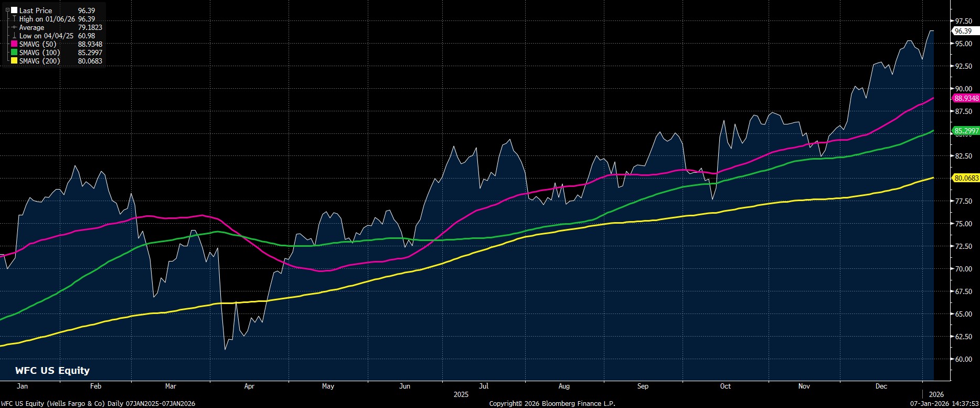Click the green SMAVG (100) legend swatch
The image size is (980, 408).
[14, 53]
